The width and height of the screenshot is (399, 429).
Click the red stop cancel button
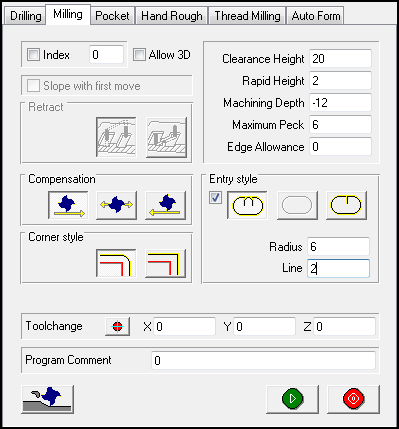coord(353,399)
